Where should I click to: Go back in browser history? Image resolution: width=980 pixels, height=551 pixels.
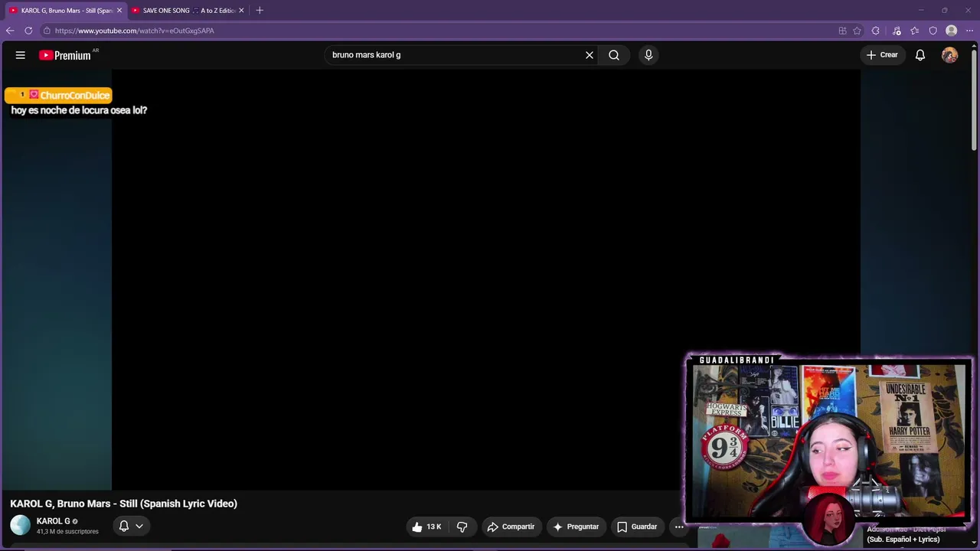(x=10, y=31)
